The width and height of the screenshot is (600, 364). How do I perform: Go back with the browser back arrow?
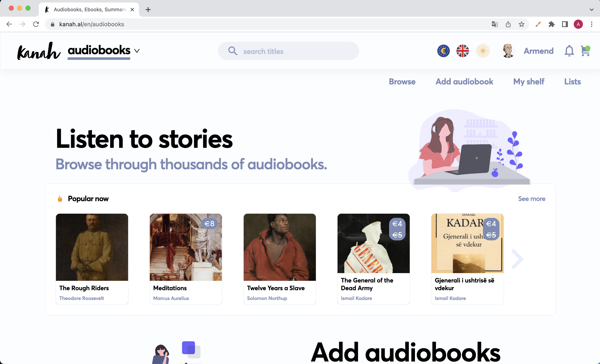click(9, 24)
